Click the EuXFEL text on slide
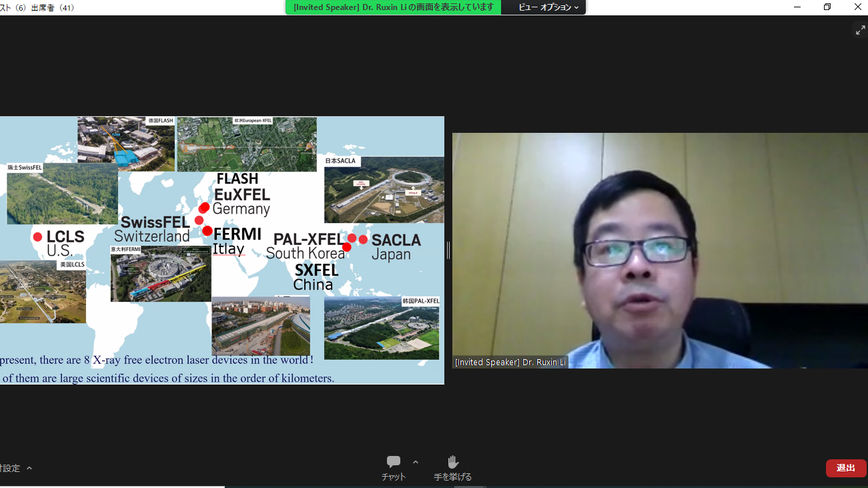The image size is (868, 488). pyautogui.click(x=242, y=194)
